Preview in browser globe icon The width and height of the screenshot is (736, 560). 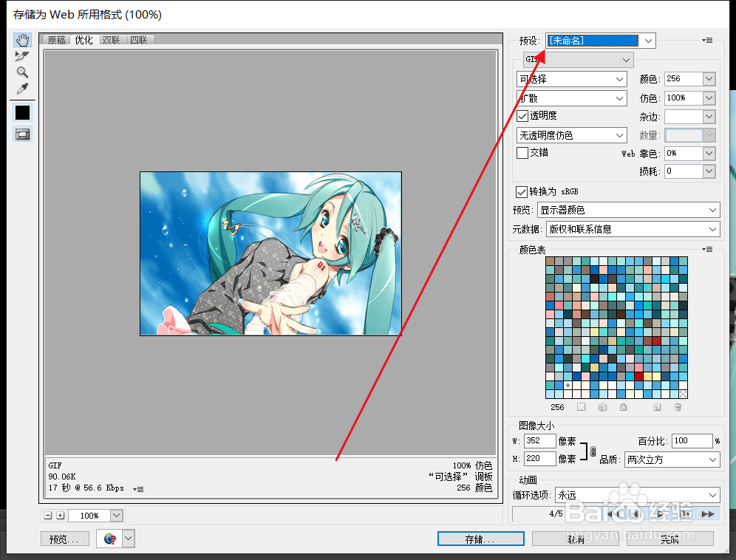[x=110, y=539]
